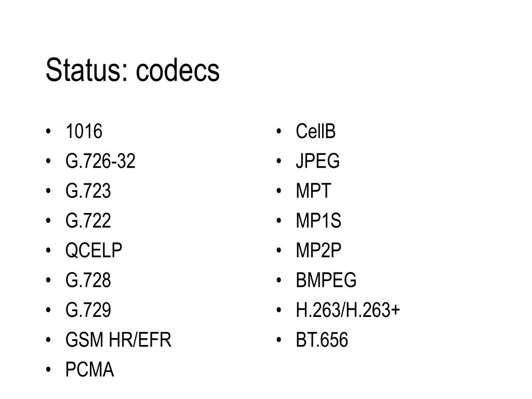Select the BMPEG list item
The width and height of the screenshot is (532, 399).
pyautogui.click(x=326, y=280)
